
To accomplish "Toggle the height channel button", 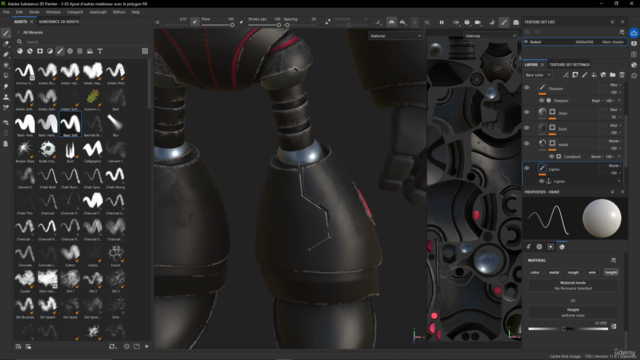I will pyautogui.click(x=611, y=272).
